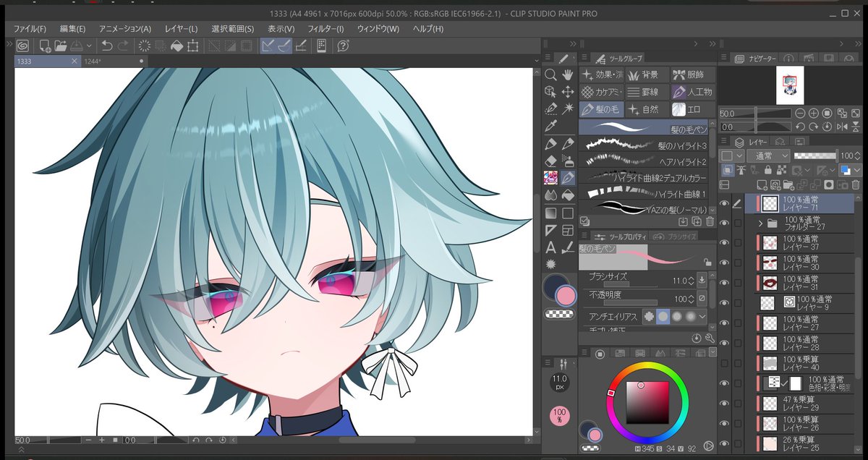Select the Text tool

(550, 247)
